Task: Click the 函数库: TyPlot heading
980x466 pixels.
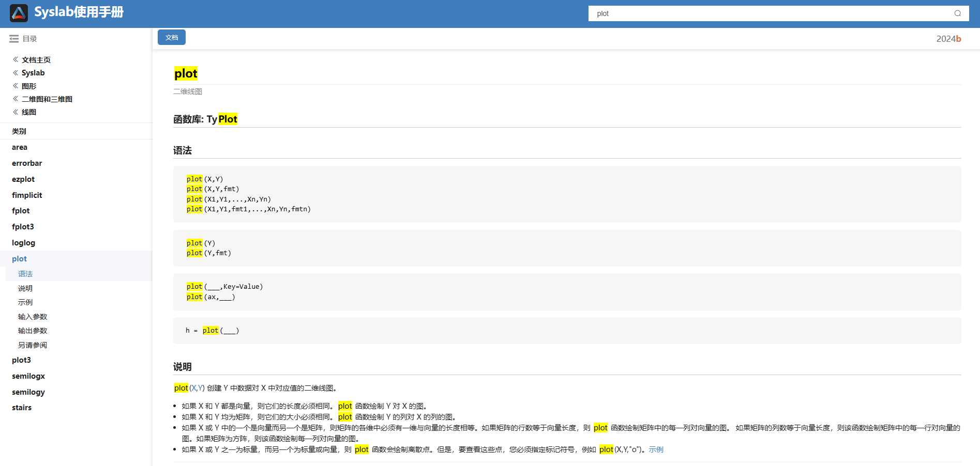Action: tap(205, 119)
